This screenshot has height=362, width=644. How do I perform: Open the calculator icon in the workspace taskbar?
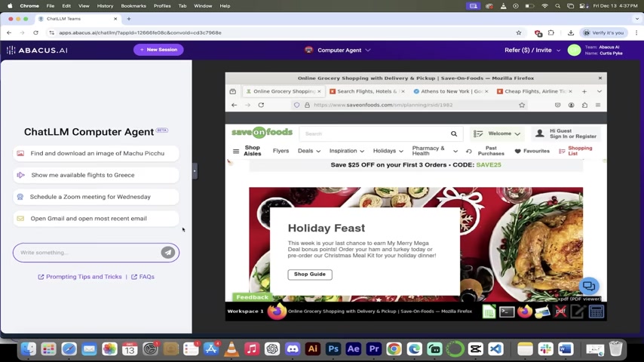[x=596, y=312]
